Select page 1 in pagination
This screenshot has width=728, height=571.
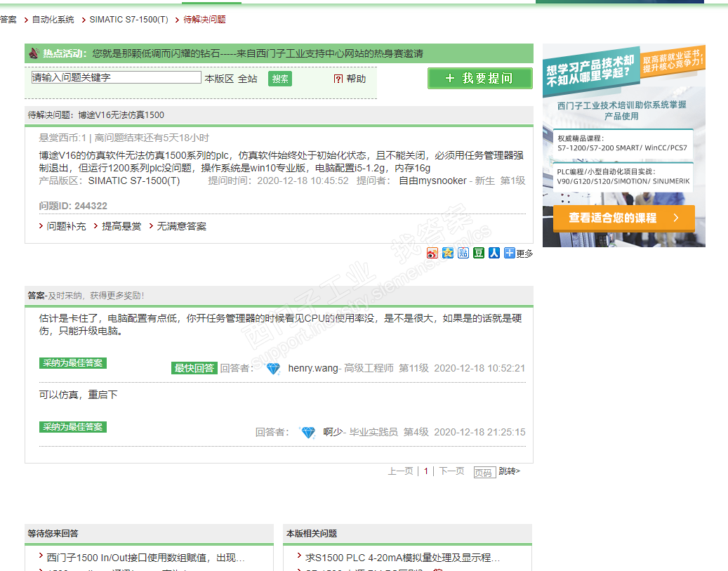click(x=425, y=471)
